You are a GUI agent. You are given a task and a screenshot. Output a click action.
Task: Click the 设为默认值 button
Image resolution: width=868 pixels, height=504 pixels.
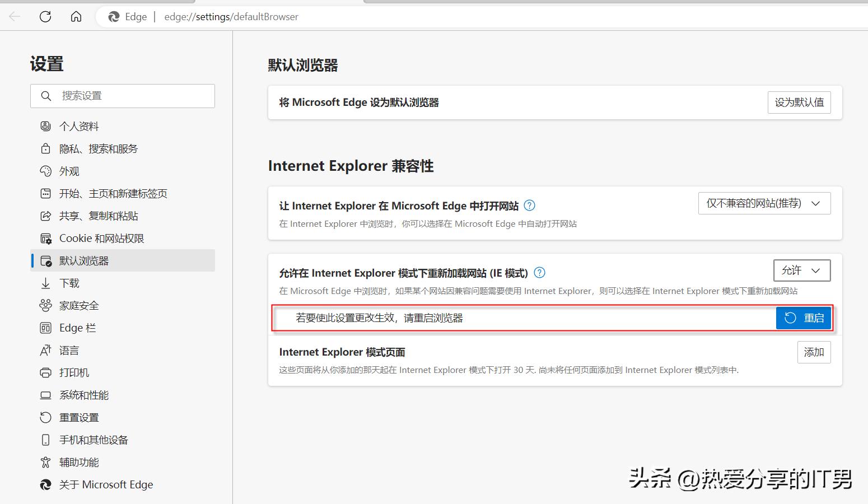(x=799, y=102)
